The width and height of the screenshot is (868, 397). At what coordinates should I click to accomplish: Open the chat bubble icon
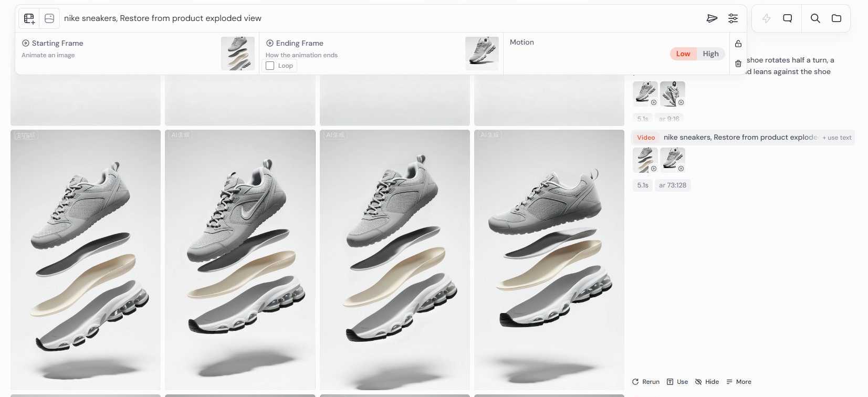tap(787, 18)
